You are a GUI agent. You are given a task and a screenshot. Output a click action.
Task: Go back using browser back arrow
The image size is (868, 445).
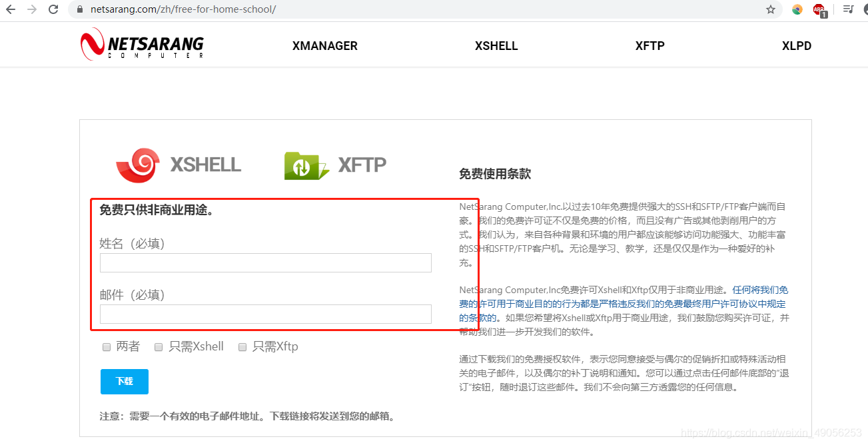point(11,9)
